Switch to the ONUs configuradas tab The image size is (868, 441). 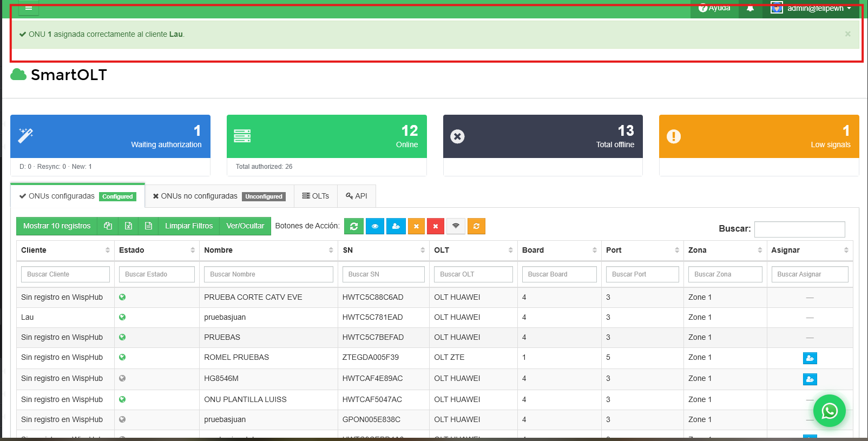[77, 196]
